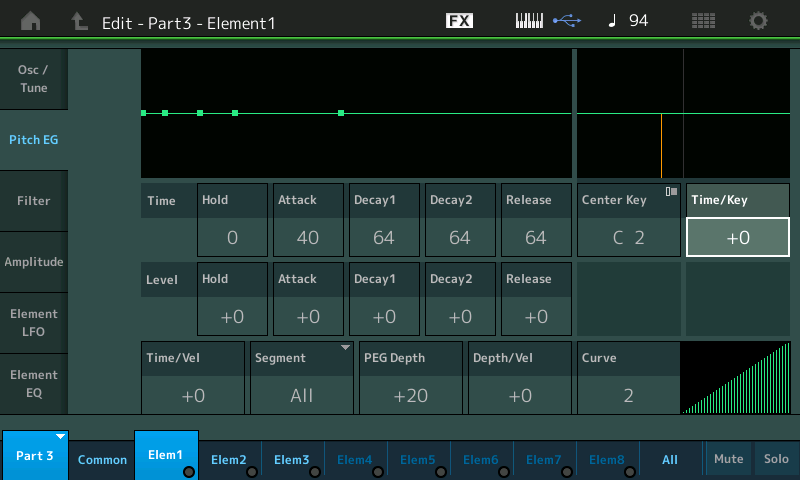
Task: Select the Attack time value 40
Action: pyautogui.click(x=308, y=238)
